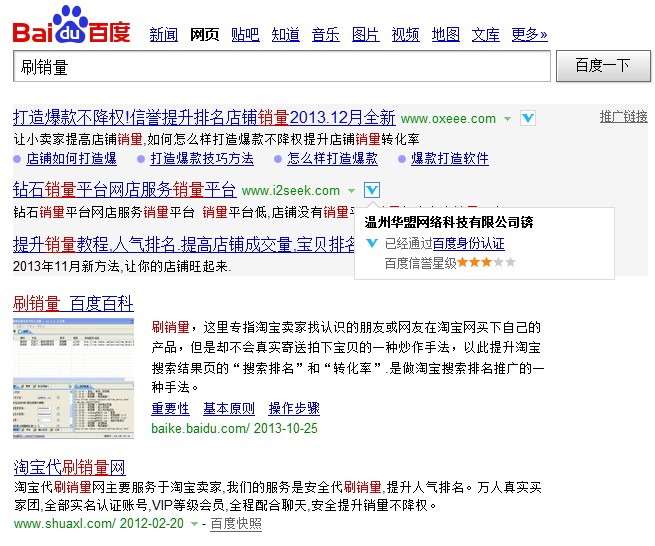Expand the dropdown arrow after www.shuaxl.com date
The width and height of the screenshot is (655, 546).
click(194, 523)
